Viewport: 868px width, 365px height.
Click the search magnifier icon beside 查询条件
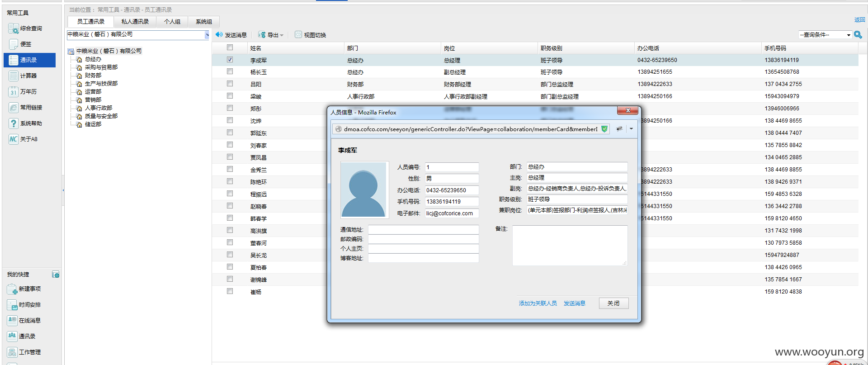click(x=858, y=35)
